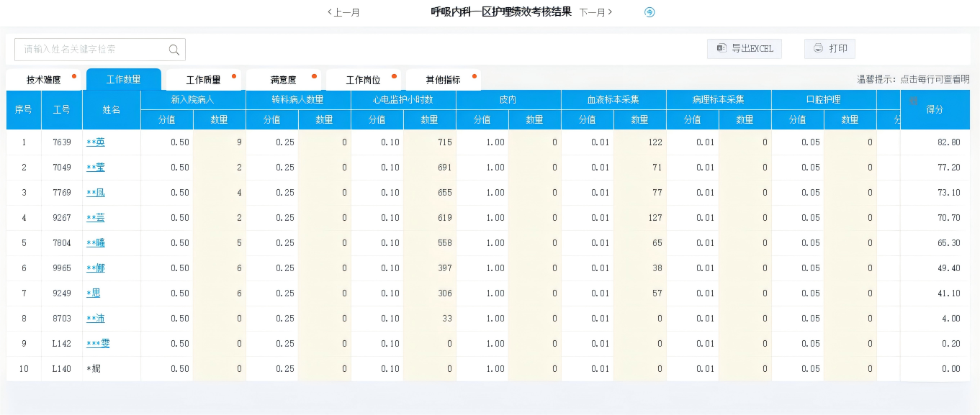This screenshot has height=415, width=980.
Task: Open the 其他指标 tab
Action: pos(443,80)
